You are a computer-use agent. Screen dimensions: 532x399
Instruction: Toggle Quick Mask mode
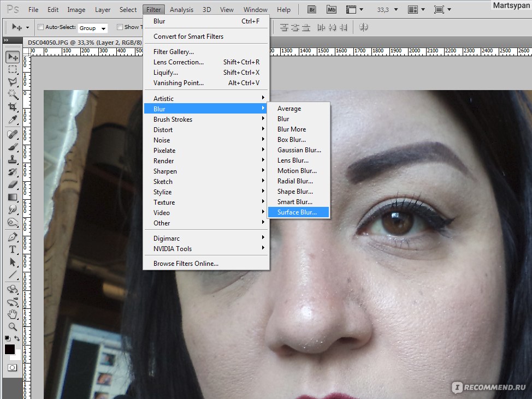point(12,368)
